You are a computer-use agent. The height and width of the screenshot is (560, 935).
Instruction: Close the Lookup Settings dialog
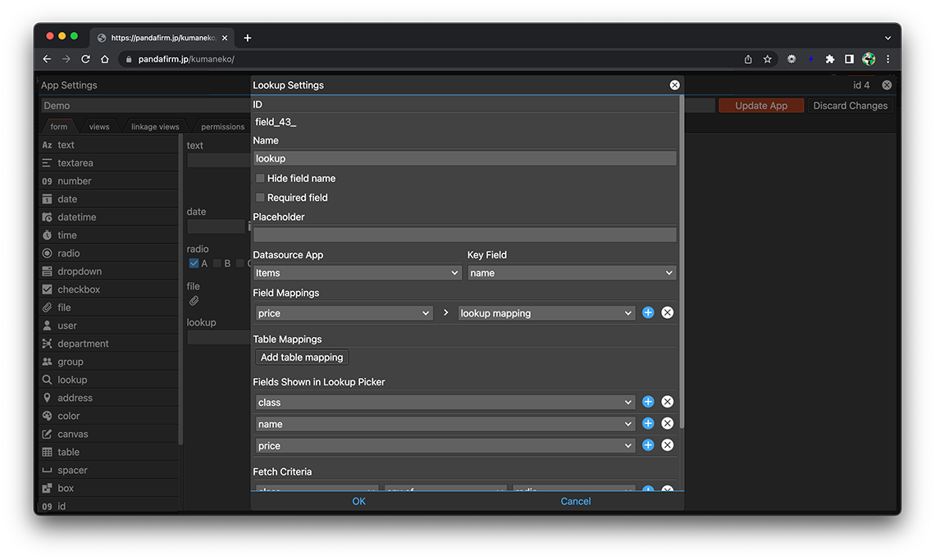click(674, 85)
